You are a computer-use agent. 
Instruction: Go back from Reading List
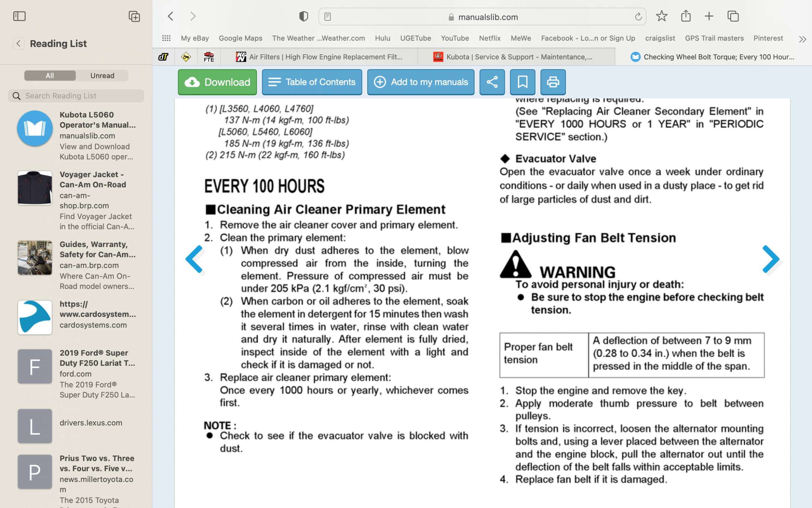pos(19,43)
